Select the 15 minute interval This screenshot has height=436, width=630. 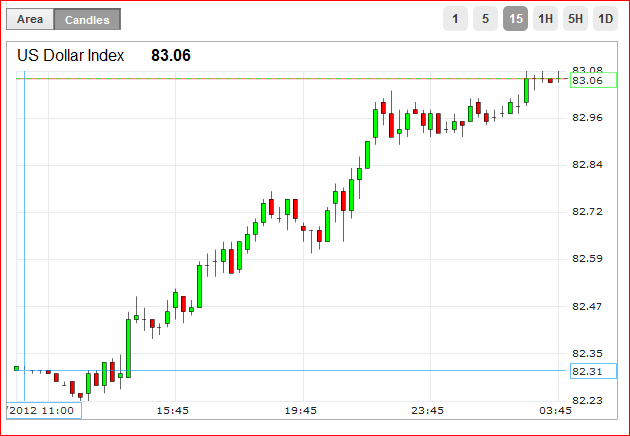[515, 18]
